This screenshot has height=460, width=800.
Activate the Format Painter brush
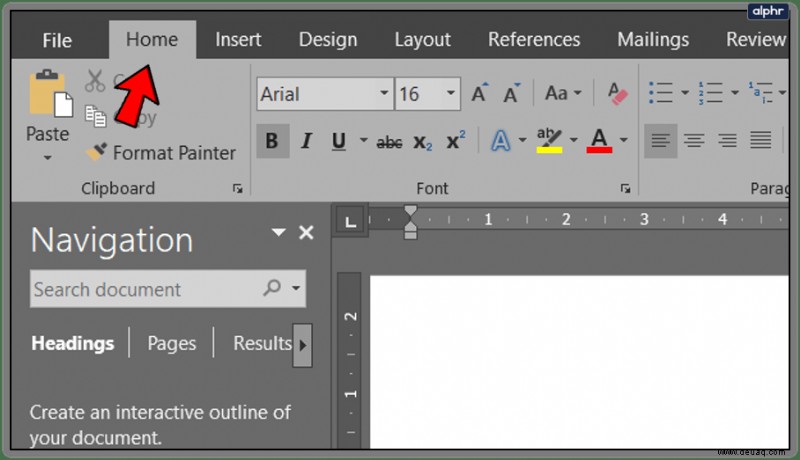[96, 152]
